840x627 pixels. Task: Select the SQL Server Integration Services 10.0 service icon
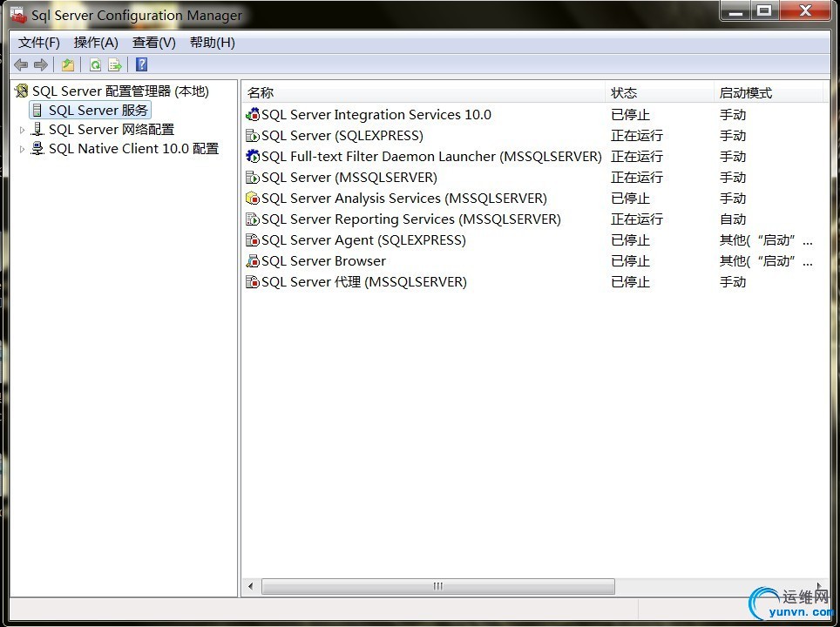[x=253, y=114]
